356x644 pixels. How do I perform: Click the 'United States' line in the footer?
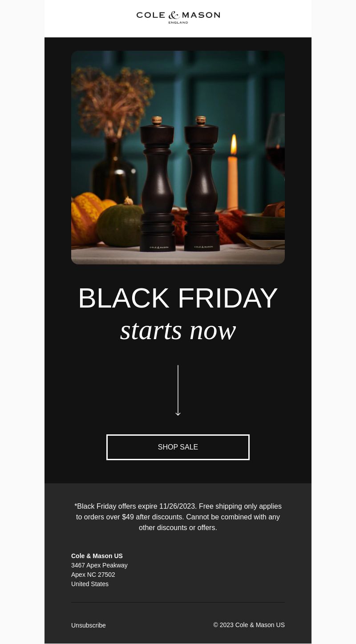tap(90, 584)
